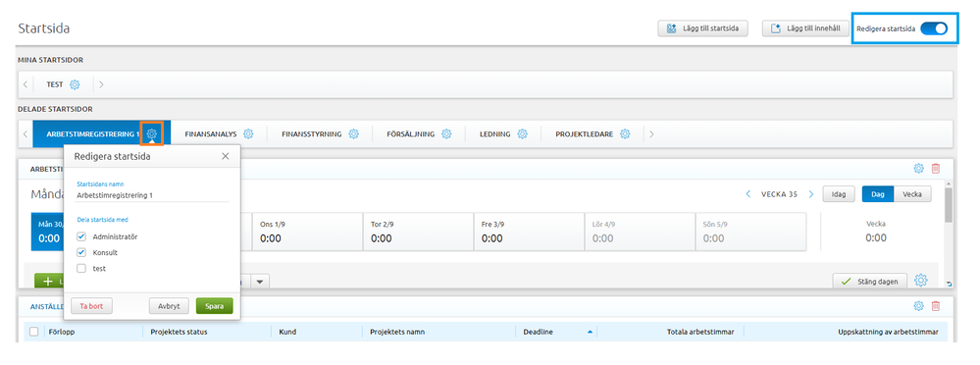
Task: Open Finansanalys settings gear
Action: [248, 133]
